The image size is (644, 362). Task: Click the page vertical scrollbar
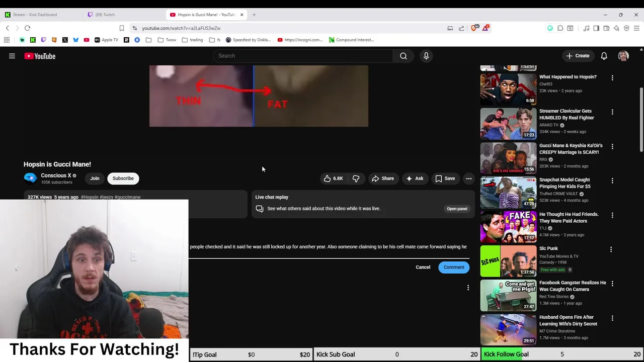pyautogui.click(x=641, y=119)
